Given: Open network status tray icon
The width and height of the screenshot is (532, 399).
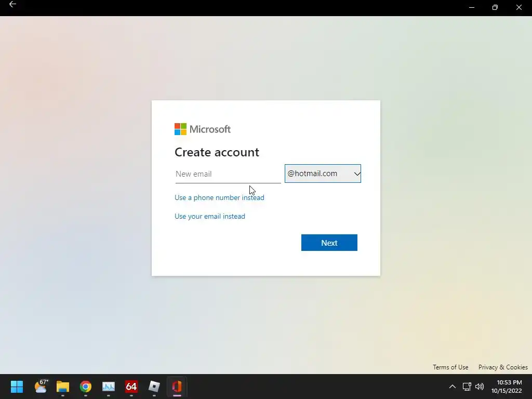Looking at the screenshot, I should tap(467, 387).
